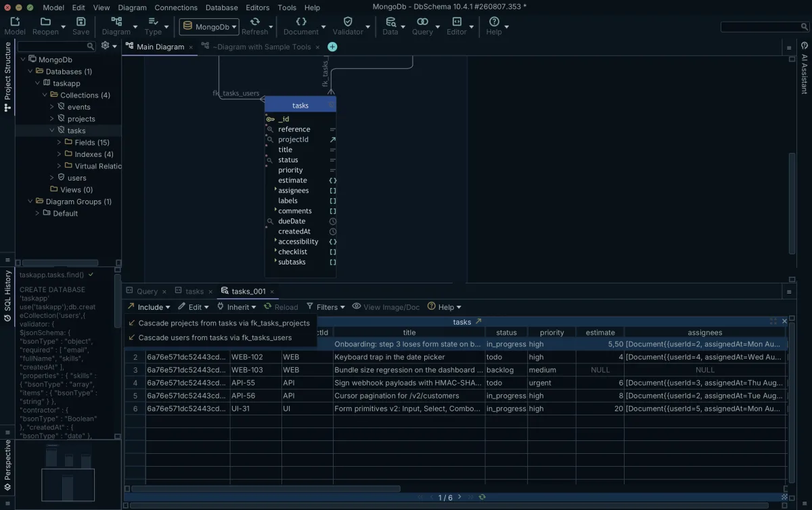Click the data panel menu icon at right
Viewport: 812px width, 510px height.
tap(788, 292)
